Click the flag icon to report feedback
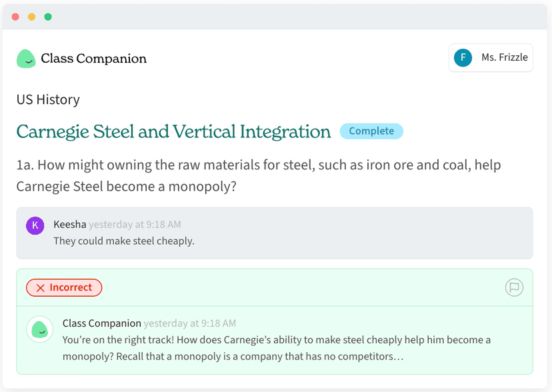 click(x=513, y=287)
